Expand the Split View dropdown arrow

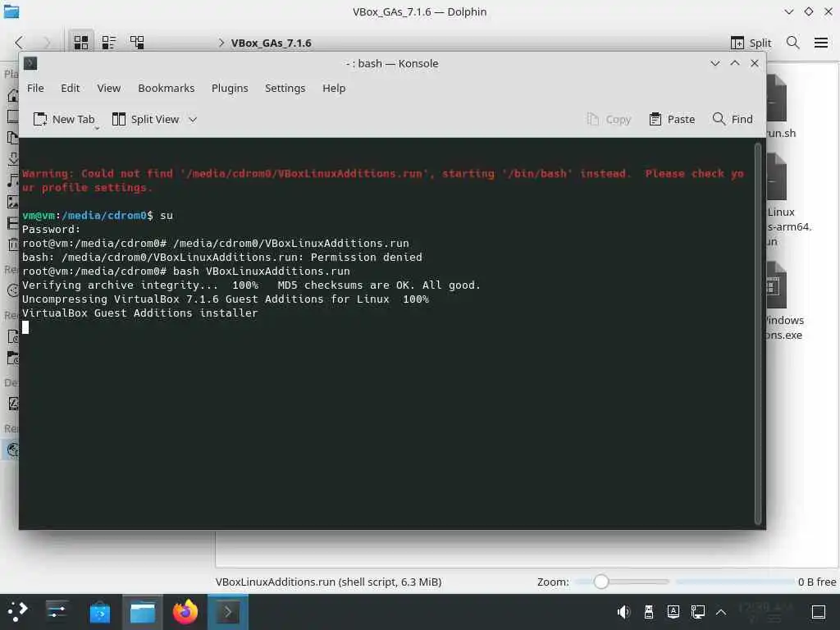click(193, 119)
